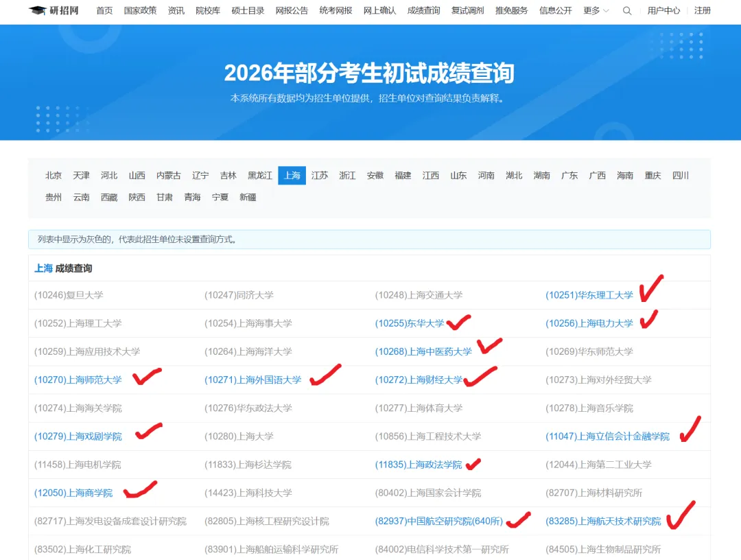741x560 pixels.
Task: Open (10271)上海外国语大学 score query link
Action: click(x=252, y=380)
